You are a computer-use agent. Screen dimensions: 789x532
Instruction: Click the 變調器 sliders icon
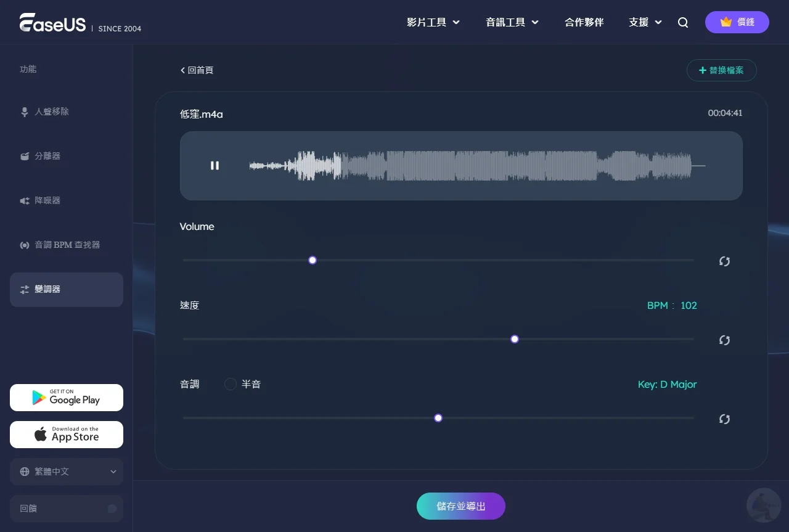pyautogui.click(x=25, y=289)
